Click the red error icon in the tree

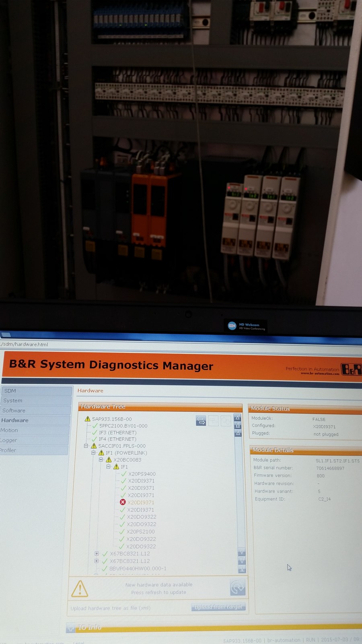click(123, 502)
